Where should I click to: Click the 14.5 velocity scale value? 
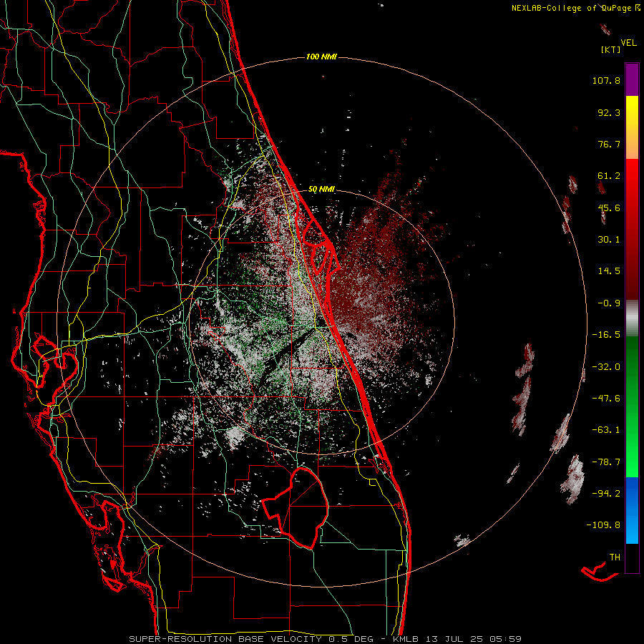click(609, 271)
